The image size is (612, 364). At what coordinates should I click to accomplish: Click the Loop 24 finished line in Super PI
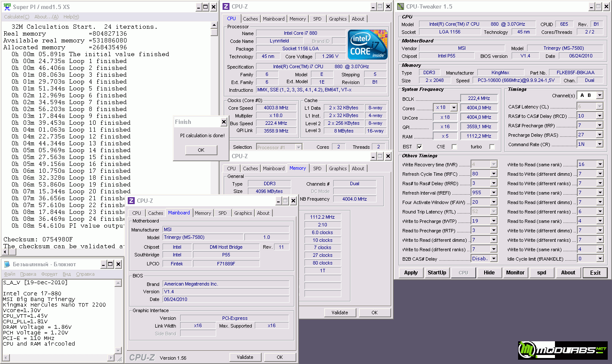69,219
